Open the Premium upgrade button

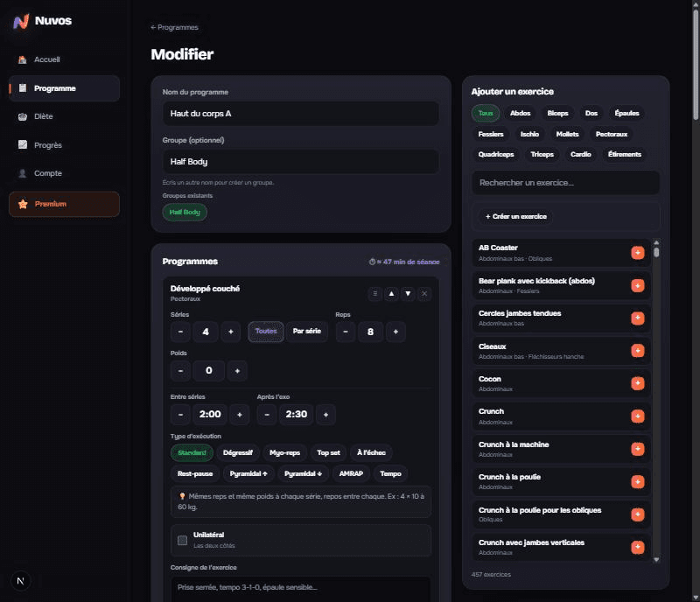64,204
